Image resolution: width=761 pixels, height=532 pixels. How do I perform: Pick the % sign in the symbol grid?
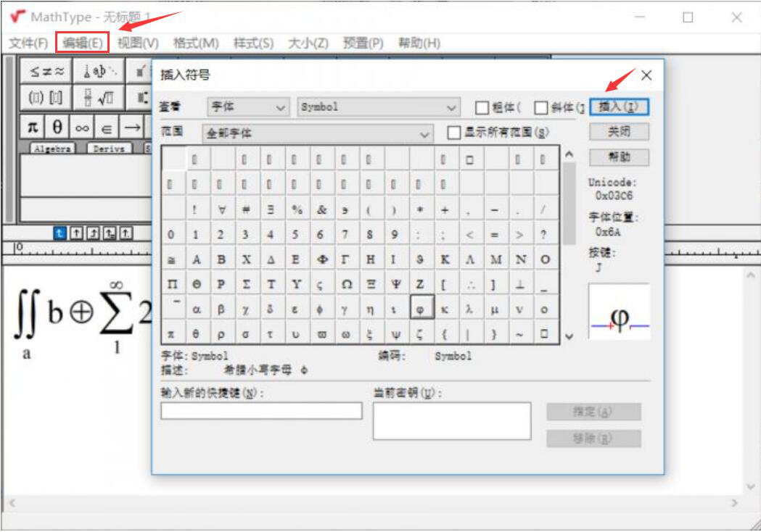297,209
